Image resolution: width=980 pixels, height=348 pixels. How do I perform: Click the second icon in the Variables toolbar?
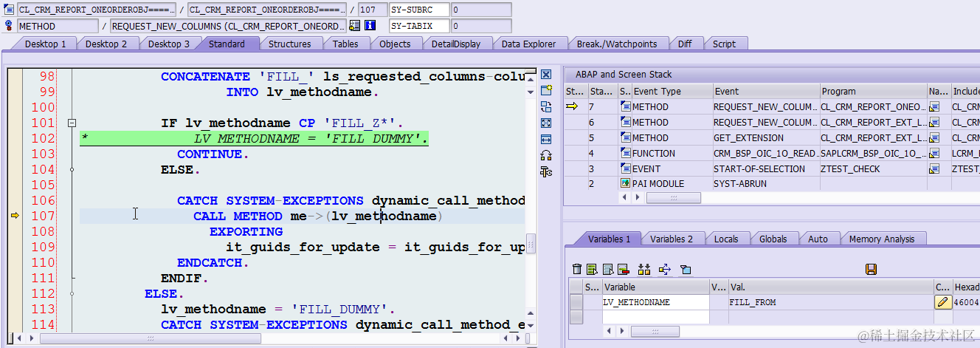click(x=592, y=269)
